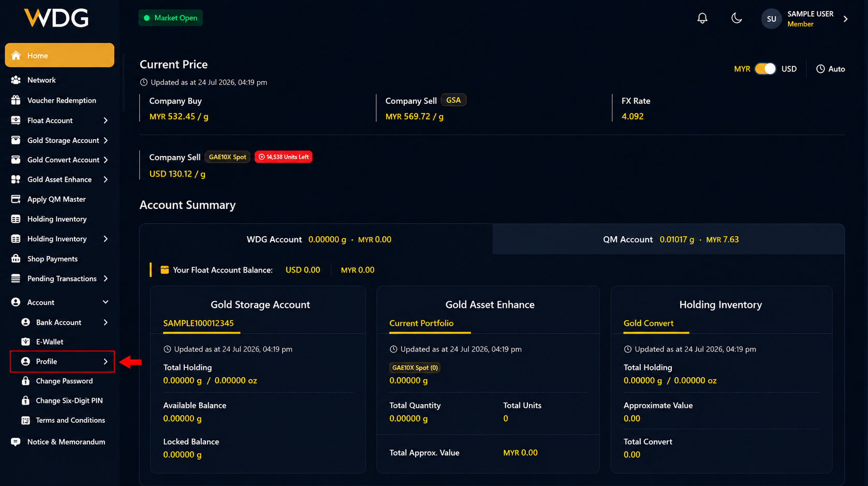Screen dimensions: 868x486
Task: Expand the Pending Transactions chevron
Action: (x=106, y=279)
